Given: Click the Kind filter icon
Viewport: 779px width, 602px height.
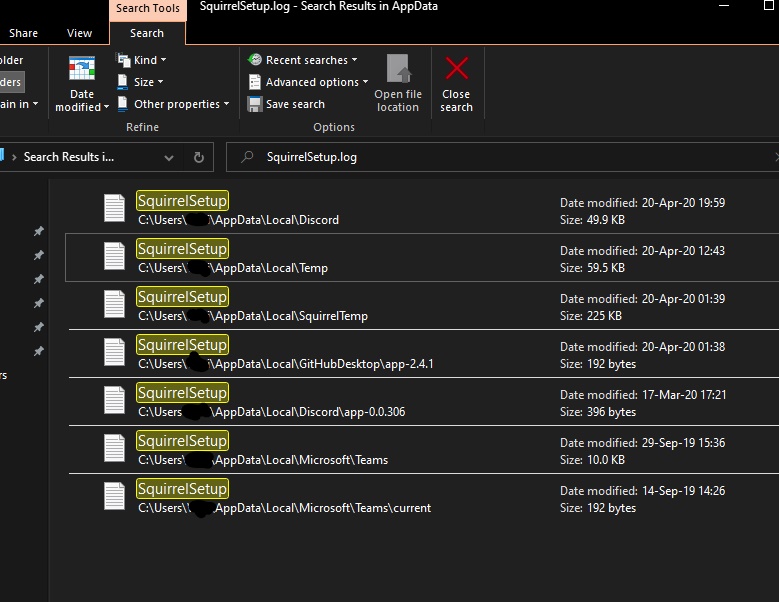Looking at the screenshot, I should click(x=123, y=60).
